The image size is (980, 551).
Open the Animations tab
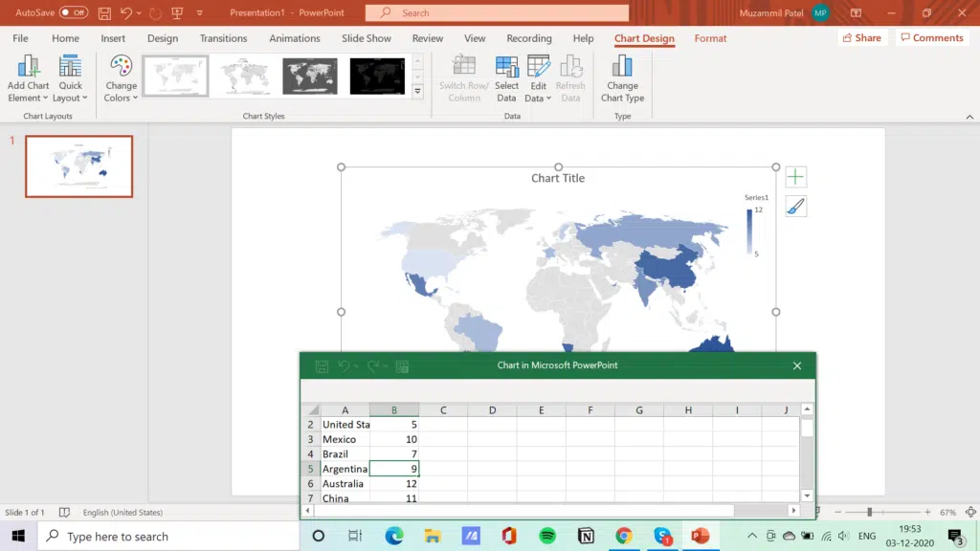[294, 38]
